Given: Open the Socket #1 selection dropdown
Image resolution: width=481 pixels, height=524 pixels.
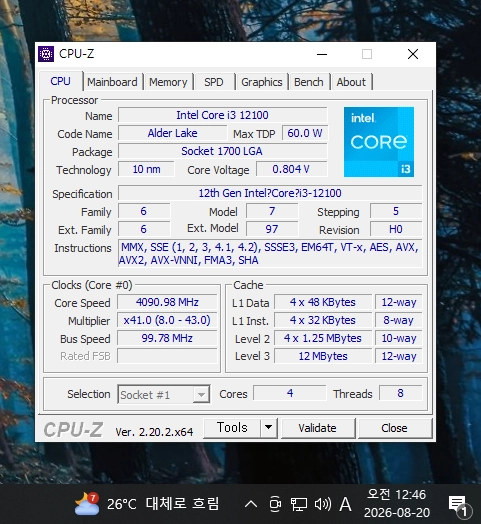Looking at the screenshot, I should [164, 394].
